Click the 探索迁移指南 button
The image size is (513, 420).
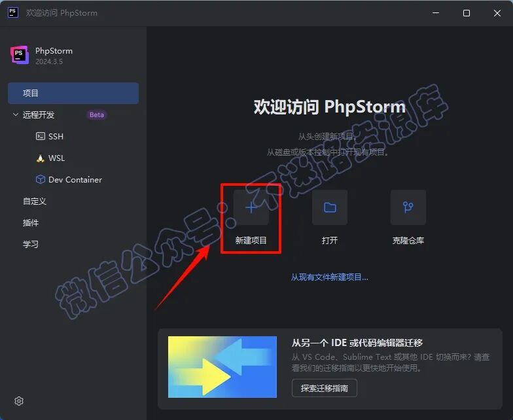[x=325, y=388]
